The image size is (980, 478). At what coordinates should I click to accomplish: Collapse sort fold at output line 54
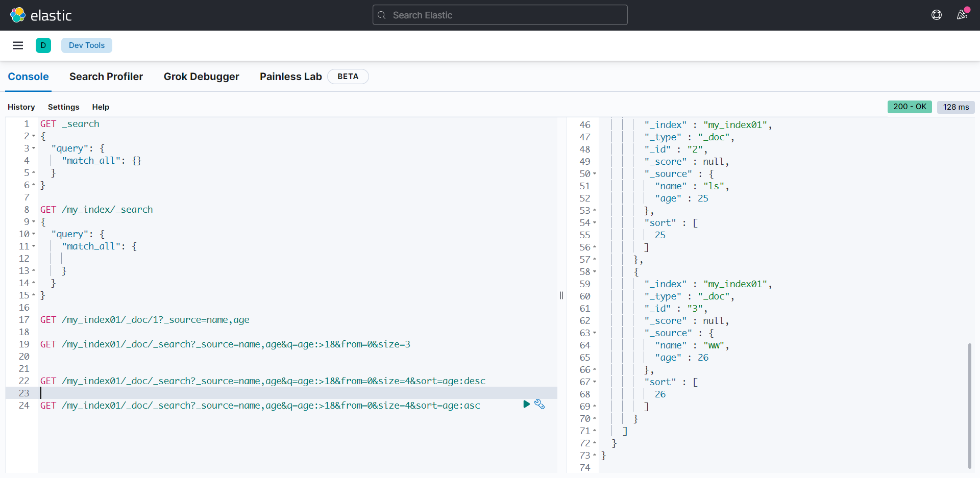595,223
